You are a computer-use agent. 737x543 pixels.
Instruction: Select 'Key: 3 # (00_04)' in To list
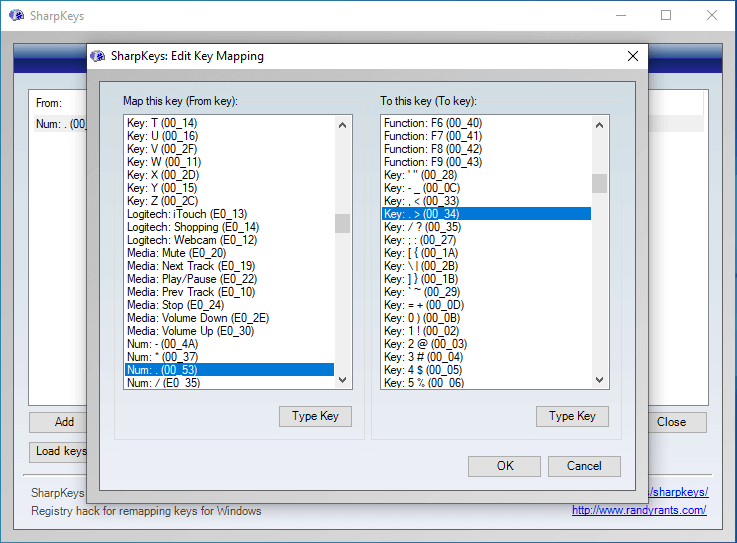pos(486,357)
